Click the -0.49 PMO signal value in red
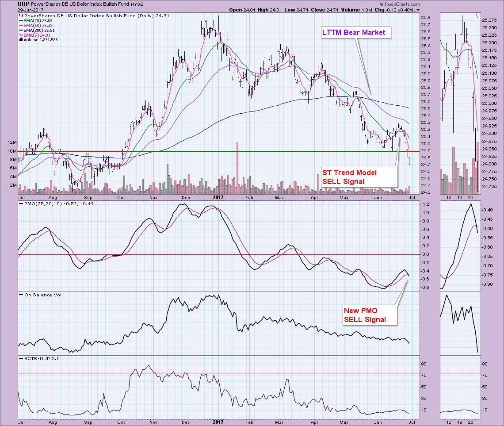 click(87, 204)
